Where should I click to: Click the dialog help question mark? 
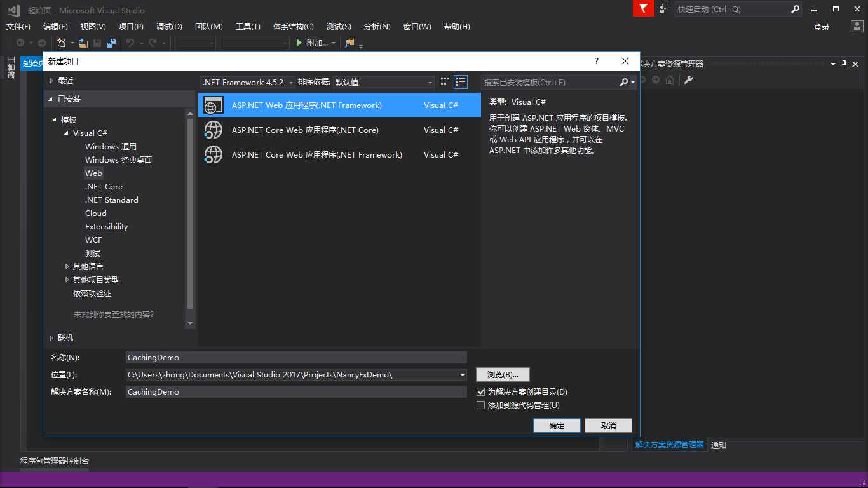[x=596, y=61]
